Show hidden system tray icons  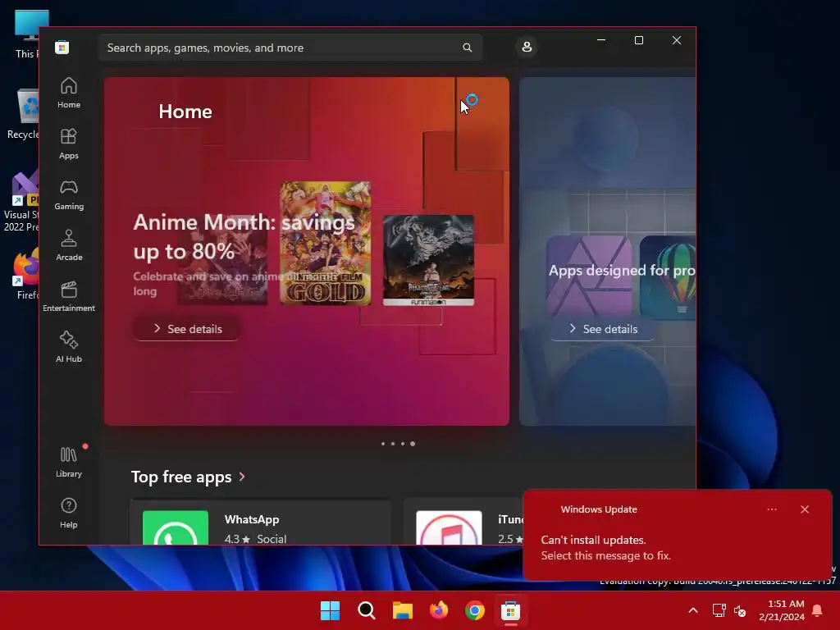point(692,610)
